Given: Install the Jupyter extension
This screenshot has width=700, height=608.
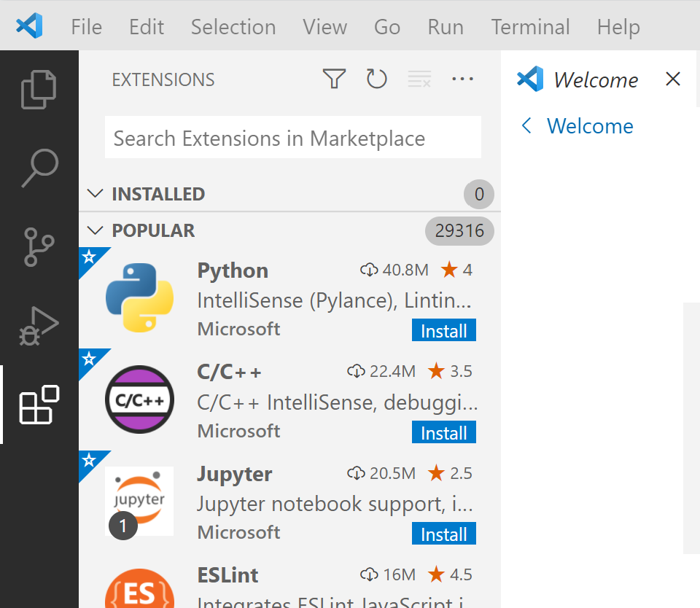Looking at the screenshot, I should (444, 534).
